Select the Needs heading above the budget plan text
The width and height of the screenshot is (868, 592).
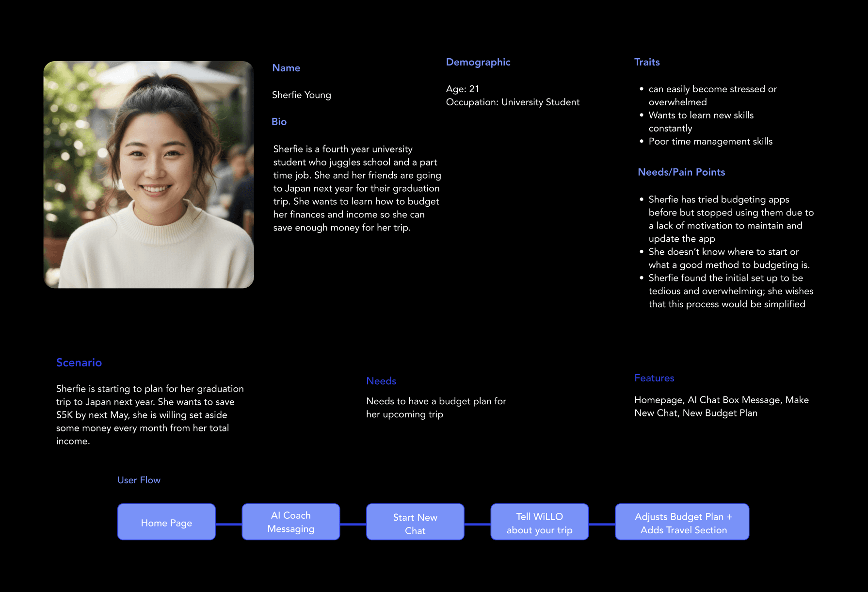pyautogui.click(x=381, y=381)
